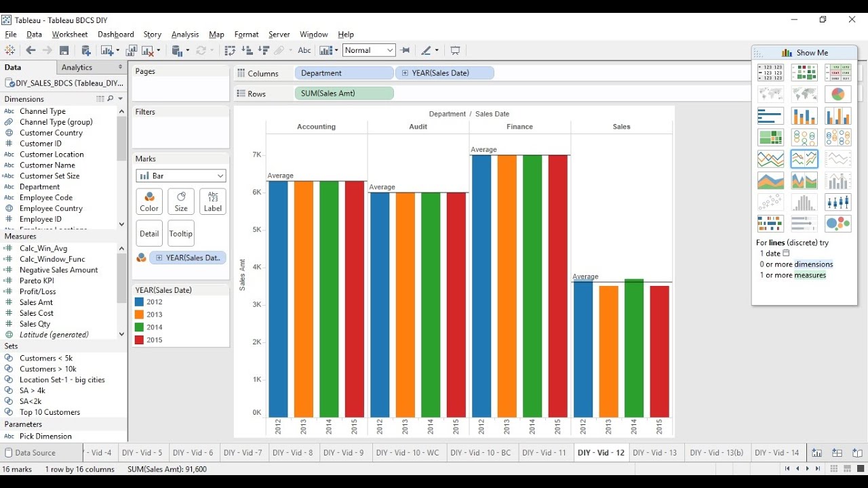
Task: Click the Show/Hide Cards toolbar icon
Action: point(326,50)
